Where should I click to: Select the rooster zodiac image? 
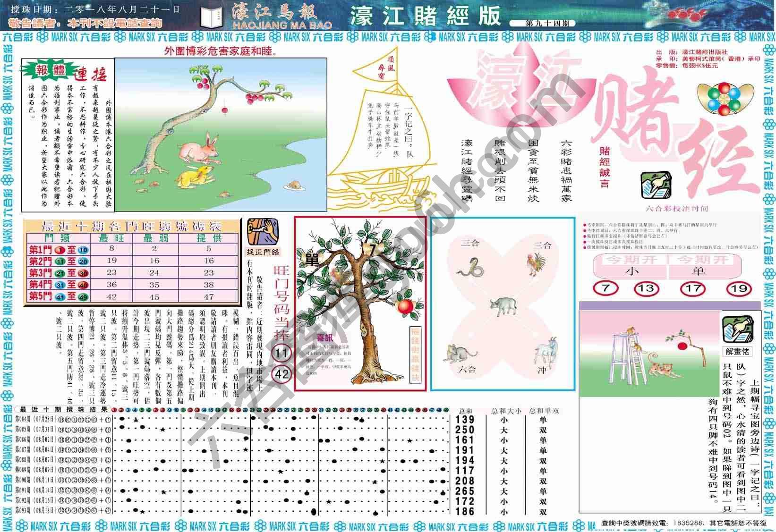coord(537,264)
